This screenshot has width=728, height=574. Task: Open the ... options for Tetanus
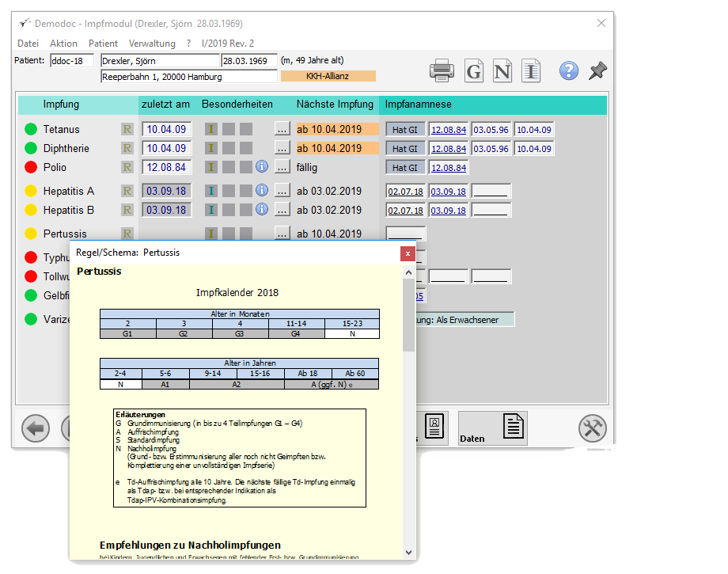[282, 128]
